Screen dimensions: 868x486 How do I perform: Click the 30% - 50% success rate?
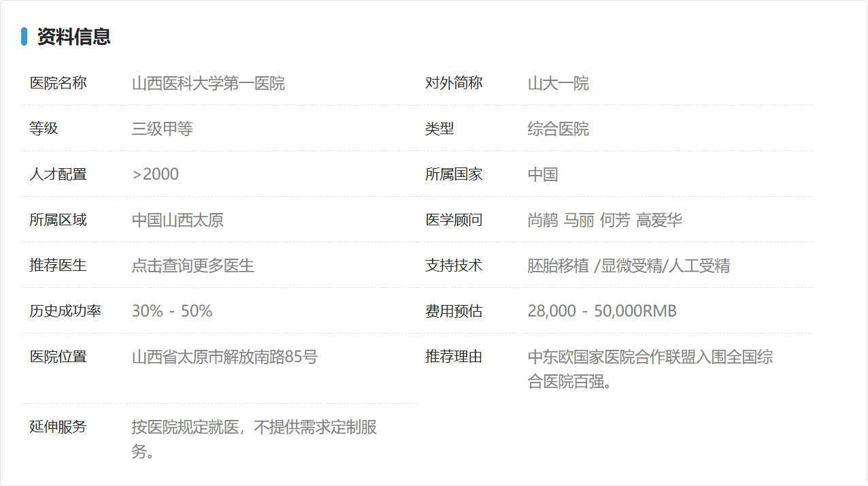tap(172, 311)
